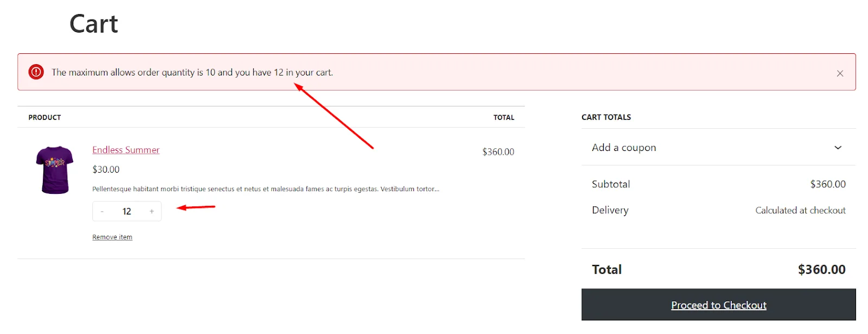Click the Pellentesque product description text
868x334 pixels.
266,189
